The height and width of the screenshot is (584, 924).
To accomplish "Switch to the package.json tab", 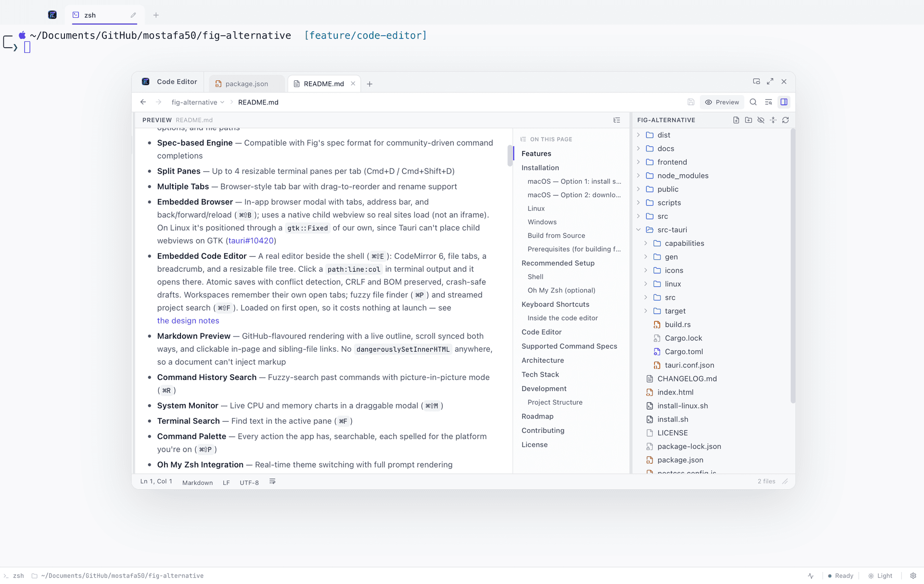I will pos(246,84).
